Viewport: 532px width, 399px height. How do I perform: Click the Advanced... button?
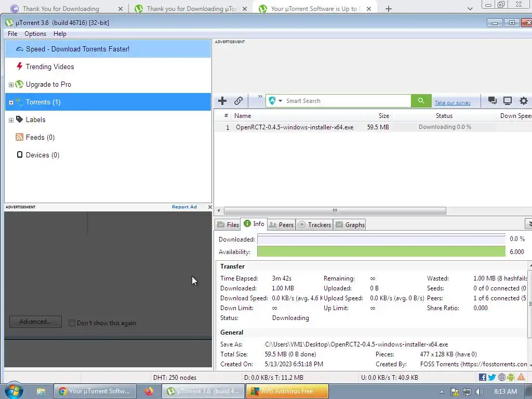36,321
